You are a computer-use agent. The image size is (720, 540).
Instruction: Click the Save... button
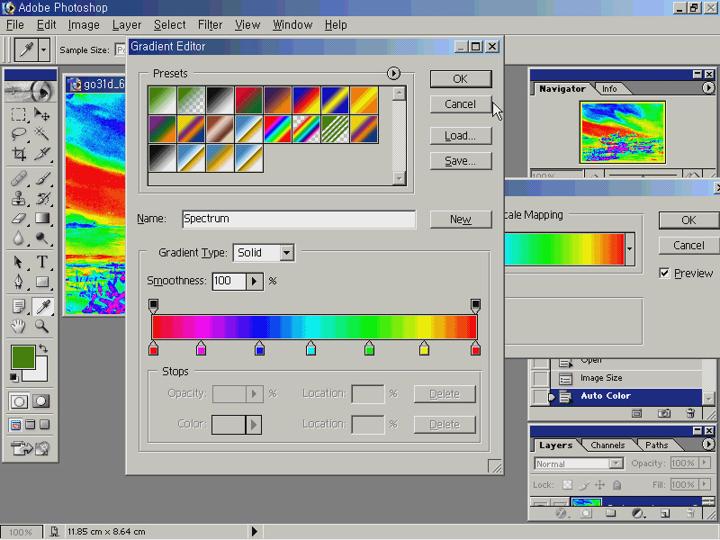click(x=461, y=161)
